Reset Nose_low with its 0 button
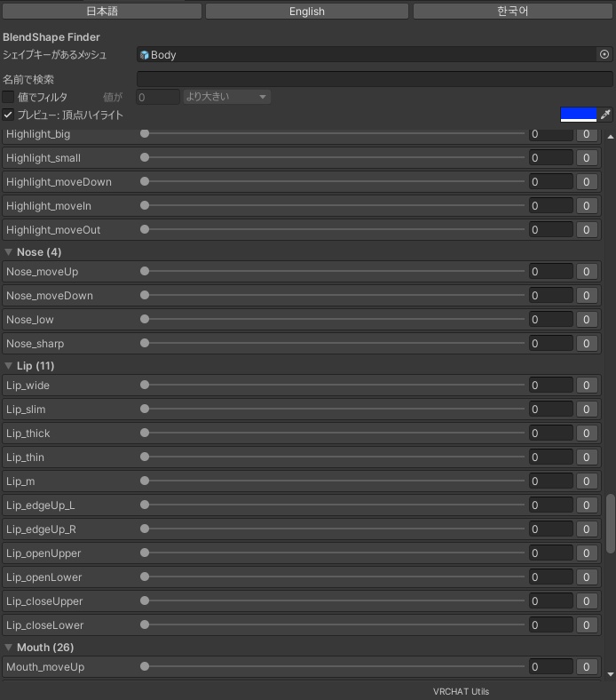Image resolution: width=616 pixels, height=700 pixels. (587, 320)
